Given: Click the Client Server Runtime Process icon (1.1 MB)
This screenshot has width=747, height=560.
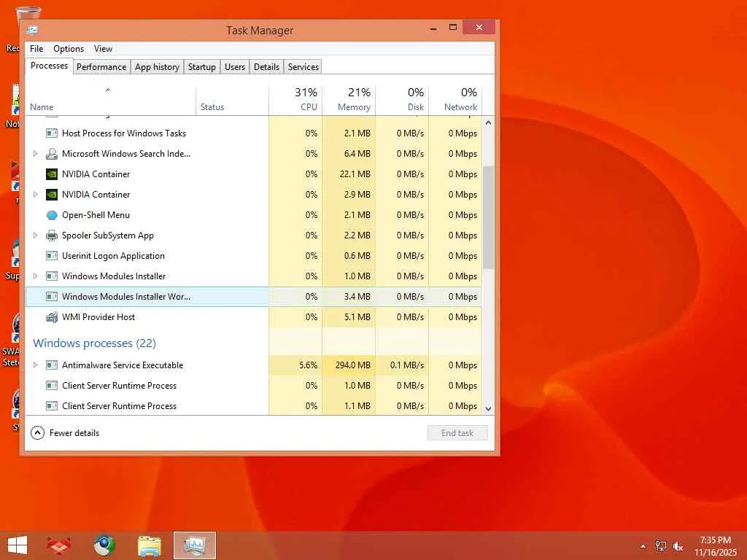Looking at the screenshot, I should [x=52, y=406].
